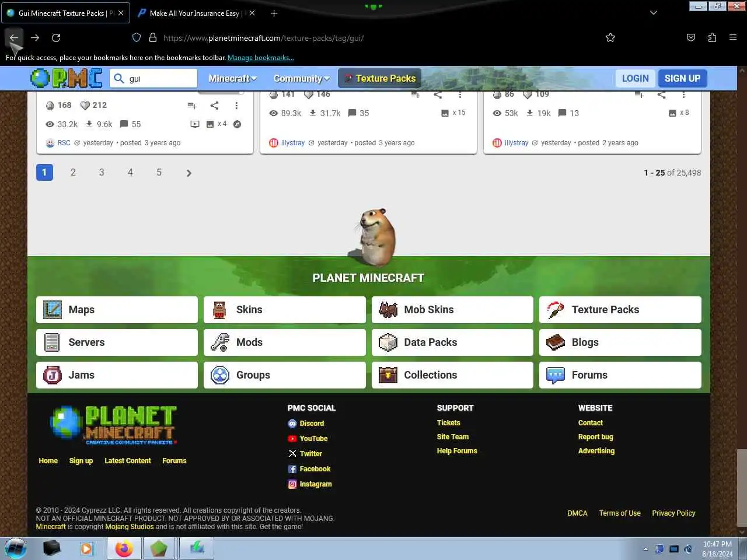The height and width of the screenshot is (560, 747).
Task: Go to the next results page arrow
Action: click(189, 173)
